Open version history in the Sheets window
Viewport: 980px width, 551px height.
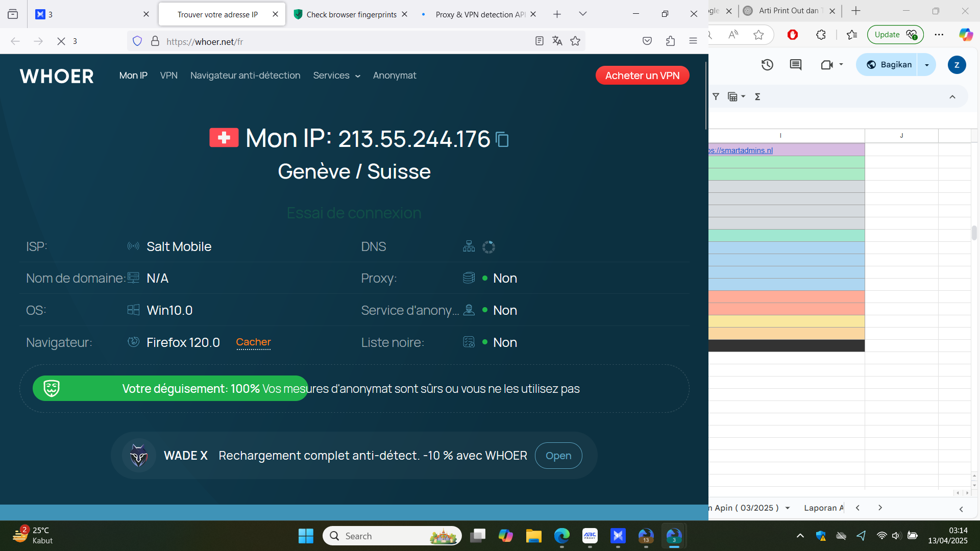click(767, 65)
